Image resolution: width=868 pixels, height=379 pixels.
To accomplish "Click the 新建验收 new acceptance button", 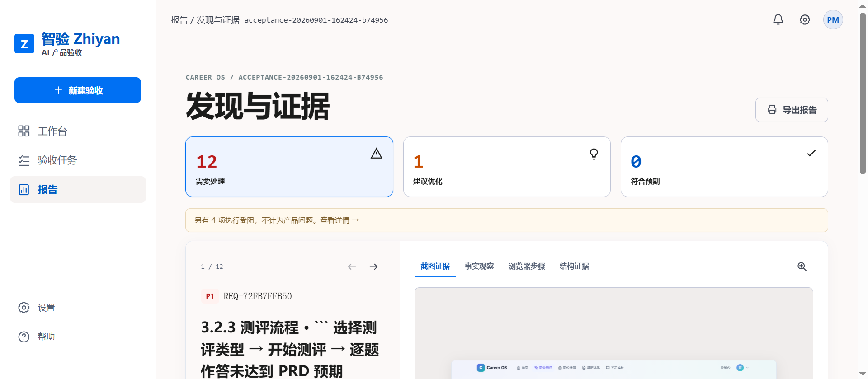I will pyautogui.click(x=78, y=90).
